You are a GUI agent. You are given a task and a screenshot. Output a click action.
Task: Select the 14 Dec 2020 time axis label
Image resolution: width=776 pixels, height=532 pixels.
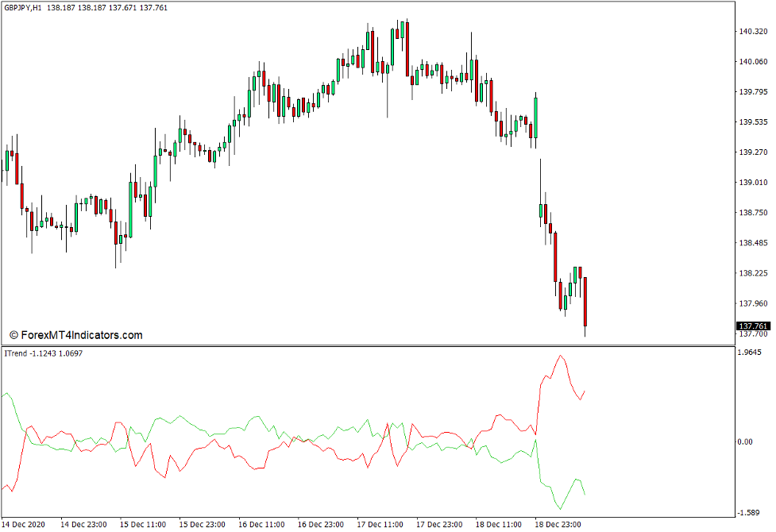pos(25,524)
